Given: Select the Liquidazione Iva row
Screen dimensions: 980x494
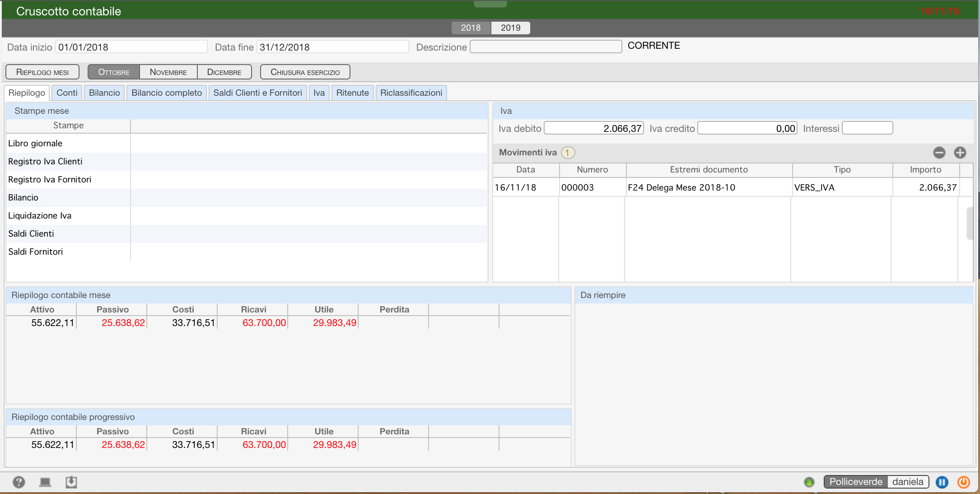Looking at the screenshot, I should pos(247,216).
